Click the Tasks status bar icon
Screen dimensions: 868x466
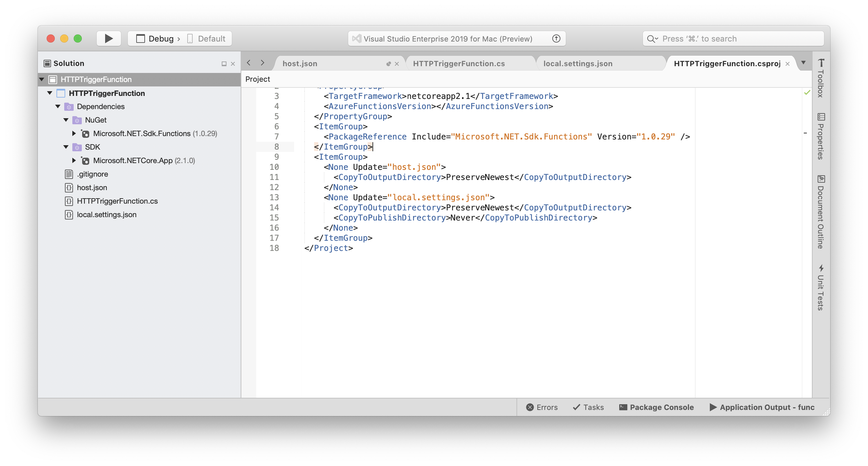click(x=589, y=407)
